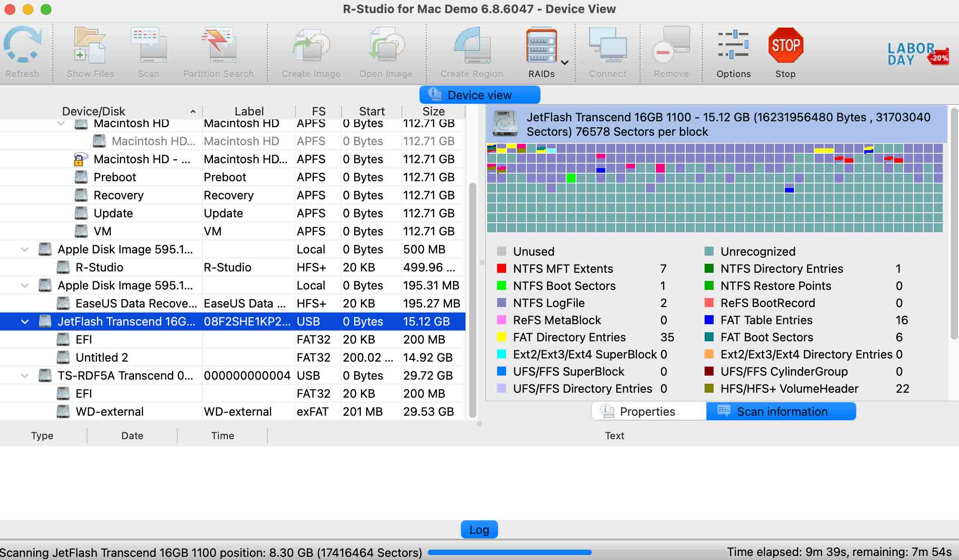959x560 pixels.
Task: Collapse the Apple Disk Image 195.31 MB
Action: click(25, 285)
